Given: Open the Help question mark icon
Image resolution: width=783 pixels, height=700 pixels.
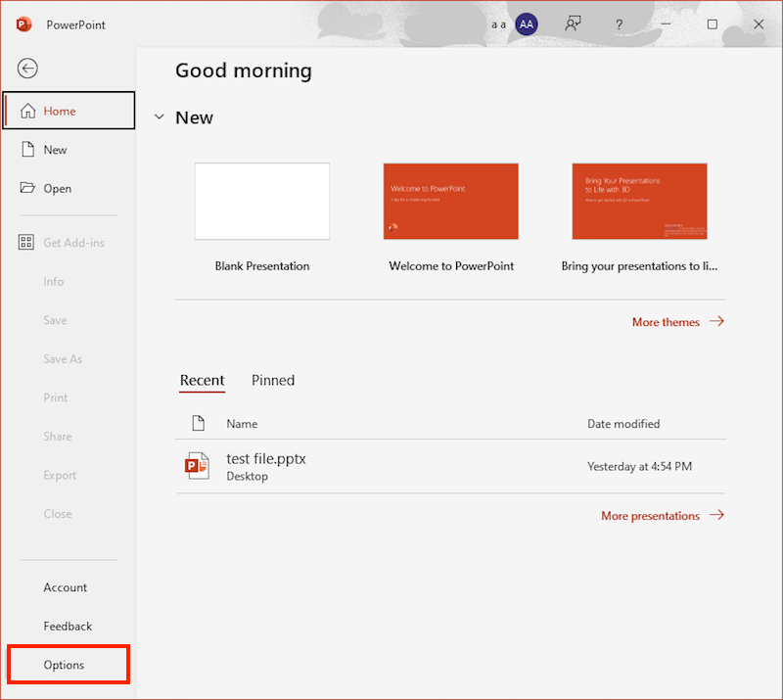Looking at the screenshot, I should click(x=619, y=23).
